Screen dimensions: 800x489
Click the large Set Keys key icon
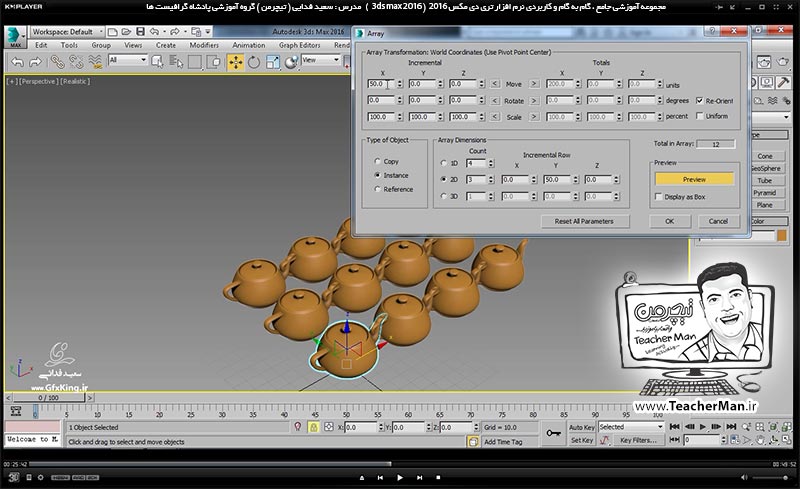(554, 433)
